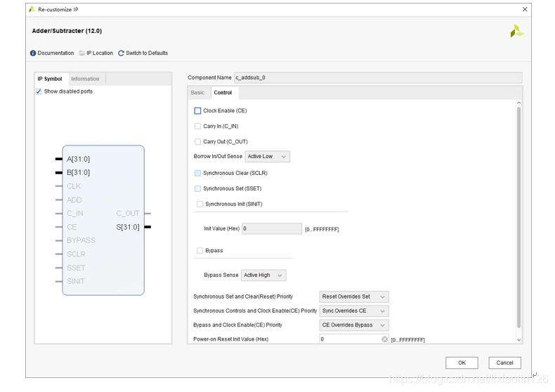555x392 pixels.
Task: Click the S[31:0] output port label
Action: pos(128,227)
